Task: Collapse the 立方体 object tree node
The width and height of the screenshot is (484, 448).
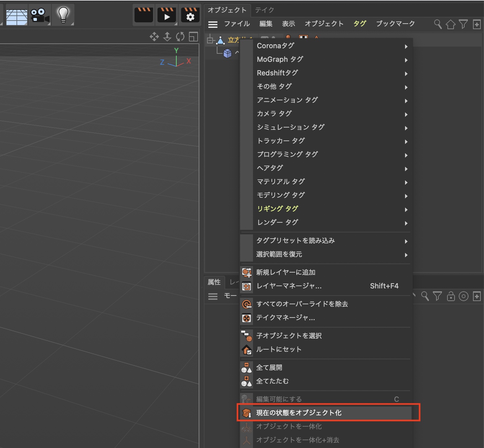Action: pyautogui.click(x=210, y=40)
